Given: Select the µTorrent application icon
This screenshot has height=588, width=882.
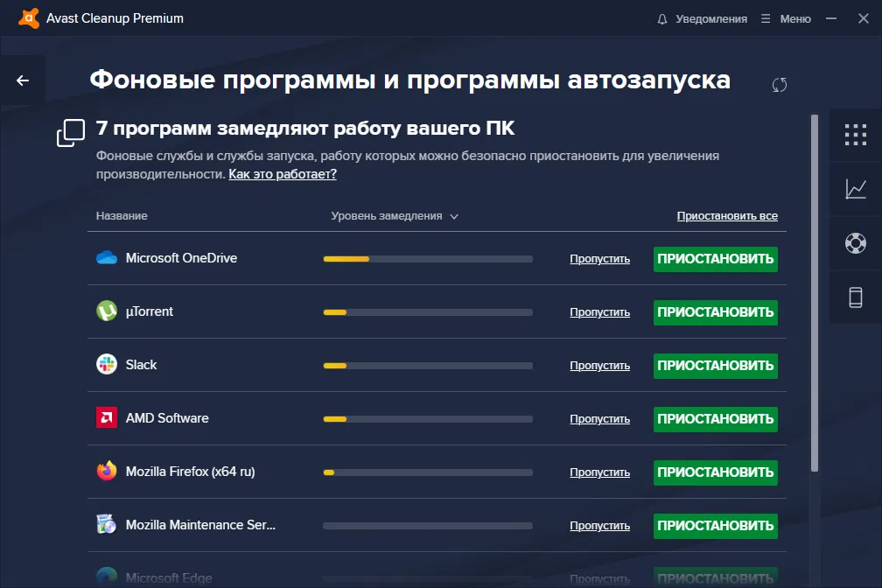Looking at the screenshot, I should pyautogui.click(x=106, y=311).
